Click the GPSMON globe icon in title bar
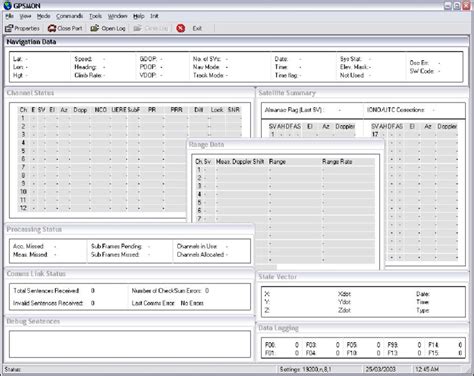Screen dimensions: 474x376 click(7, 5)
